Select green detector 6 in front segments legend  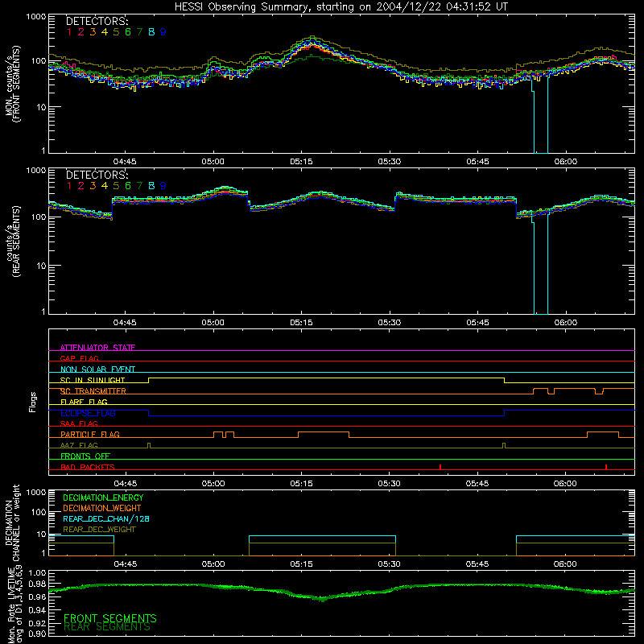128,32
